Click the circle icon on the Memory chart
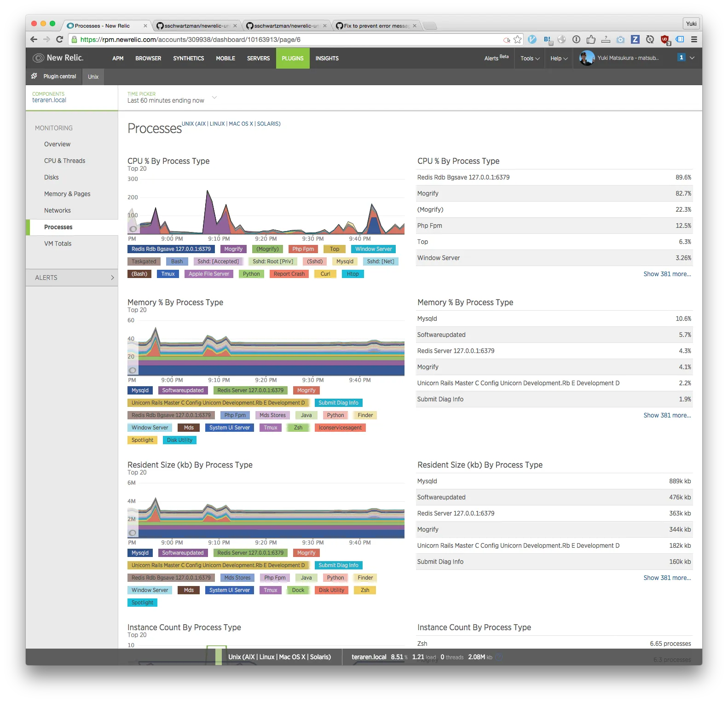728x702 pixels. (x=133, y=370)
